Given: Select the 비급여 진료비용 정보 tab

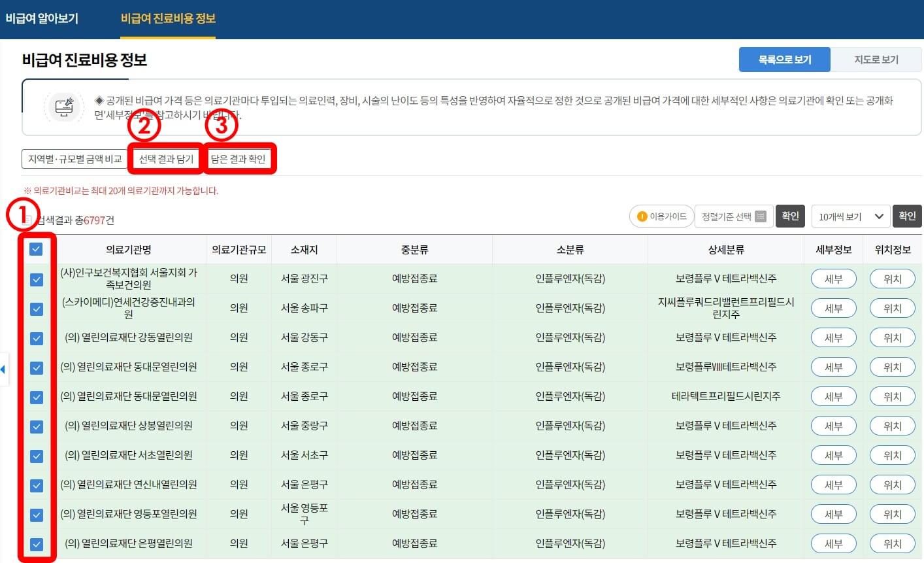Looking at the screenshot, I should 167,19.
